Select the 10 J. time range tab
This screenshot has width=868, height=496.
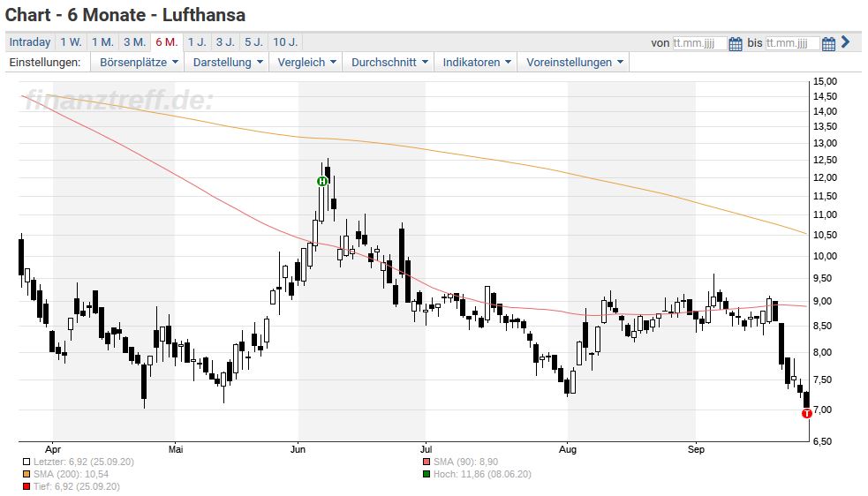(x=285, y=42)
